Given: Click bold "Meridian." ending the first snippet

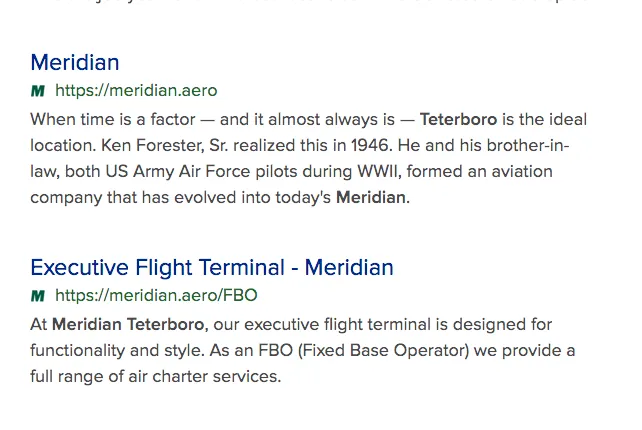Looking at the screenshot, I should pyautogui.click(x=373, y=198).
